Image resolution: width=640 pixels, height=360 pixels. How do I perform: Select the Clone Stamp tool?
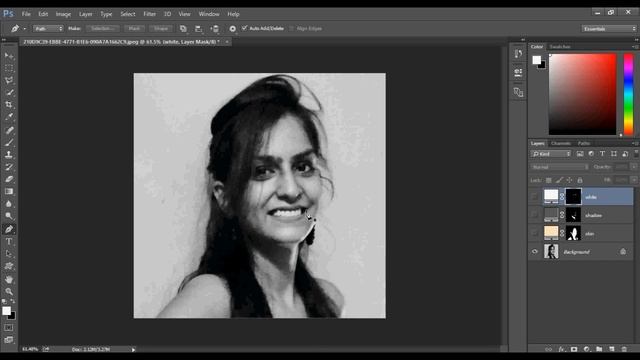pyautogui.click(x=9, y=155)
